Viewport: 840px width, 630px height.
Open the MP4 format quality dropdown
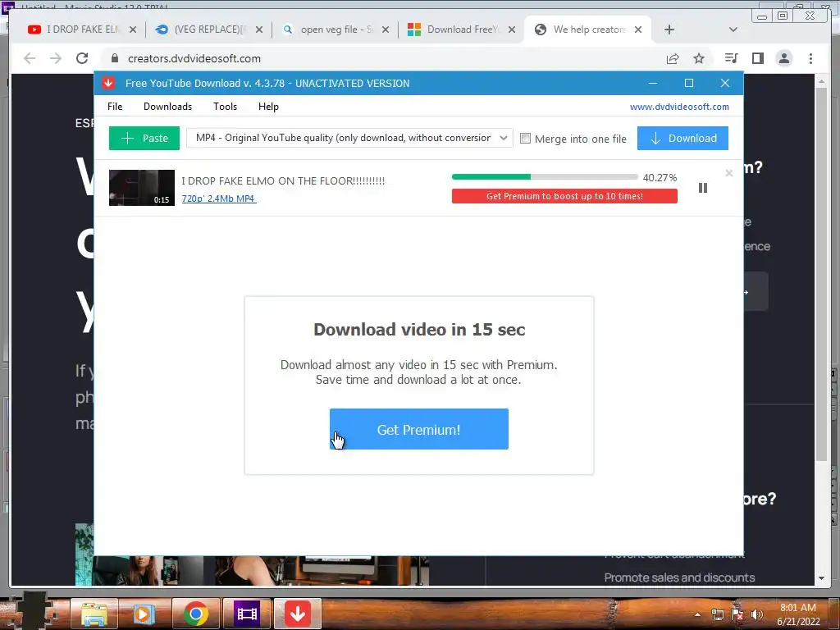click(x=349, y=138)
